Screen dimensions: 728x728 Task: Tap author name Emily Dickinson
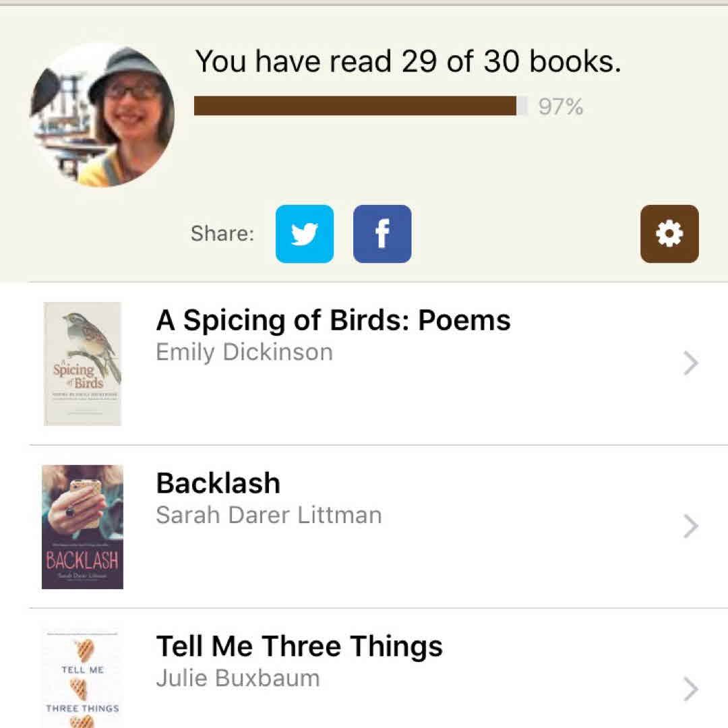pyautogui.click(x=244, y=352)
